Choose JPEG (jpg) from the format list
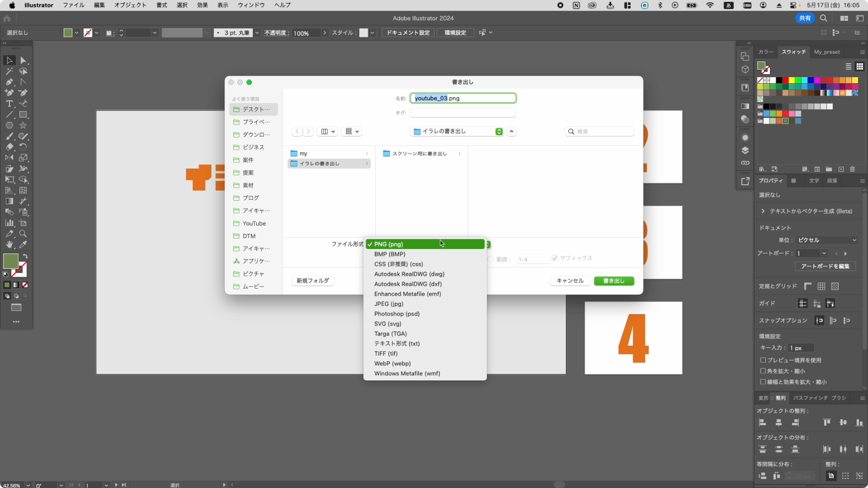The width and height of the screenshot is (868, 488). pos(389,304)
